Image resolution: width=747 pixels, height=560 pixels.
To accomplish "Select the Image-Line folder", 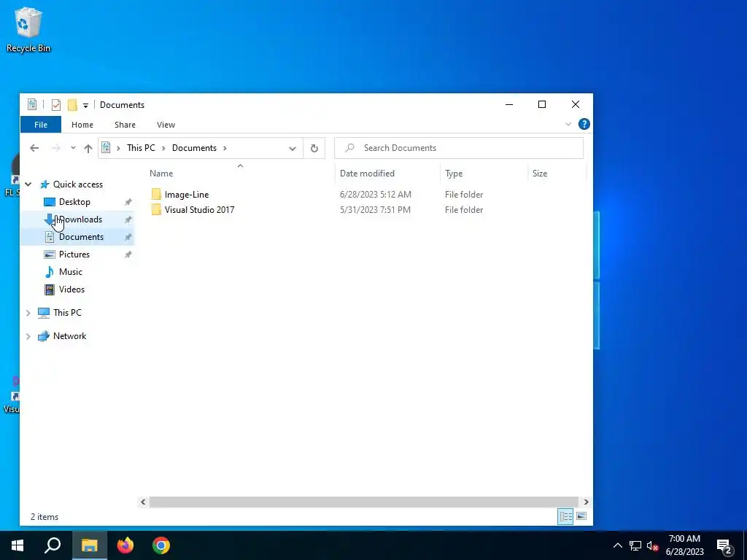I will tap(187, 194).
